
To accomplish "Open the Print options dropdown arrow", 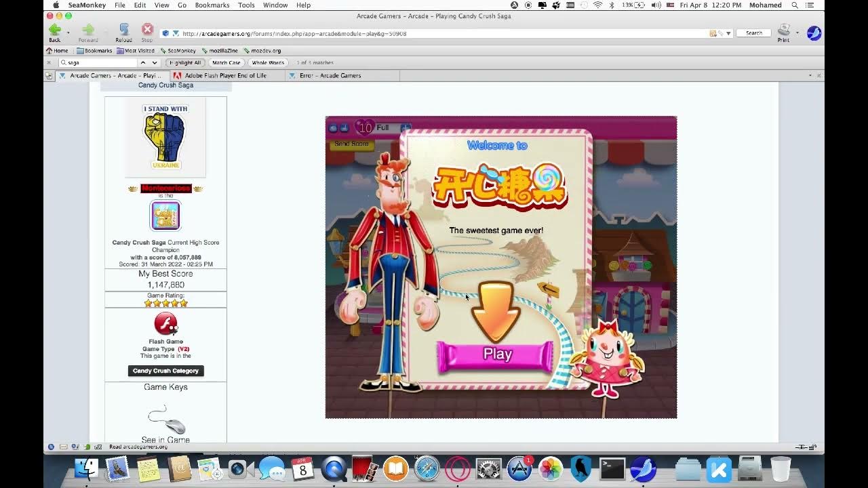I will coord(797,33).
